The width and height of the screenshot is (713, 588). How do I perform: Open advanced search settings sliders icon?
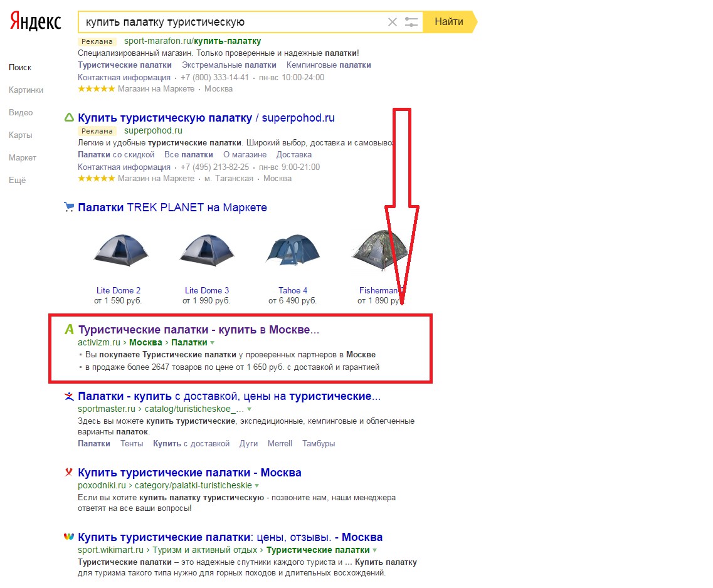point(411,22)
